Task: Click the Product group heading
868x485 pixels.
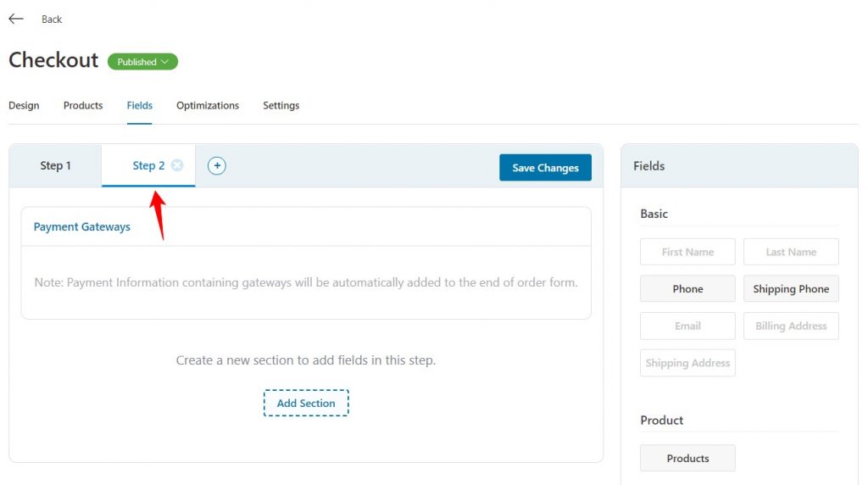Action: (661, 421)
